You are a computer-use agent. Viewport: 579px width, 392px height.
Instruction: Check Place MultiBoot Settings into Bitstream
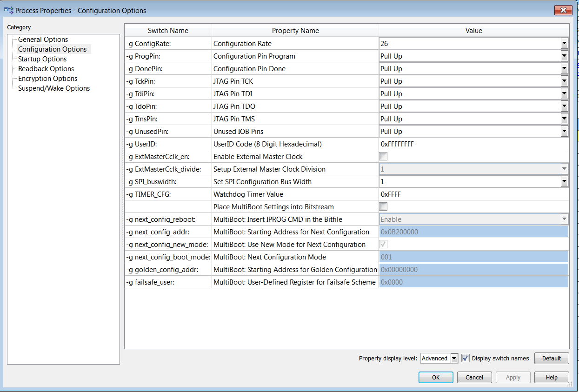click(x=384, y=206)
